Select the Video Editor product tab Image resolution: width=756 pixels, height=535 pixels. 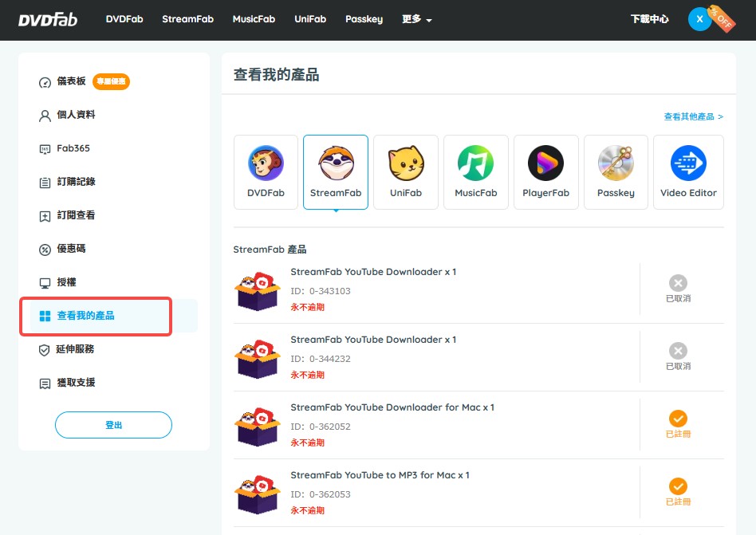(688, 172)
